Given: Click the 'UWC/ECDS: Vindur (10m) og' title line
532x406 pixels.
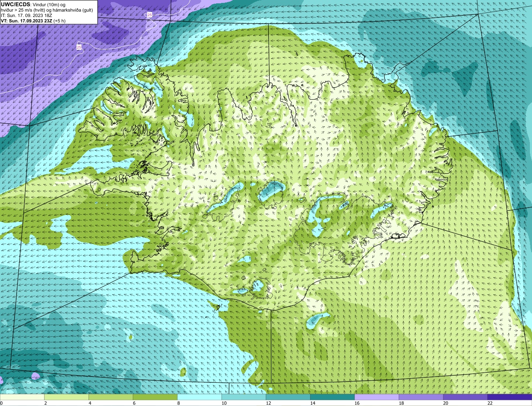Looking at the screenshot, I should (33, 4).
